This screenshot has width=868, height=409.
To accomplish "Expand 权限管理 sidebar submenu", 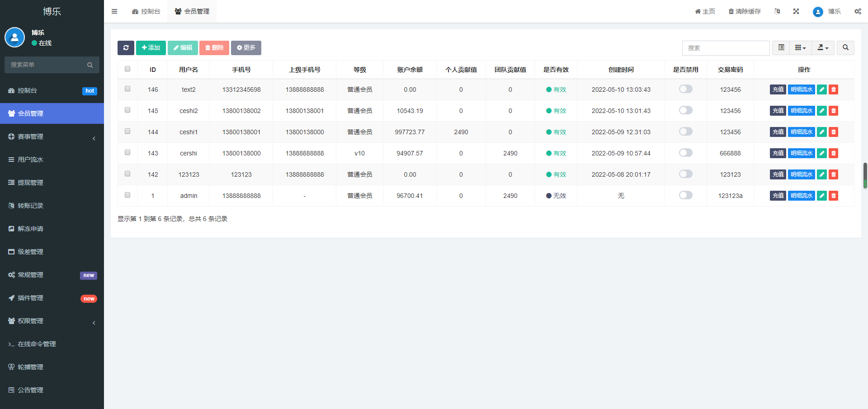I will click(52, 321).
